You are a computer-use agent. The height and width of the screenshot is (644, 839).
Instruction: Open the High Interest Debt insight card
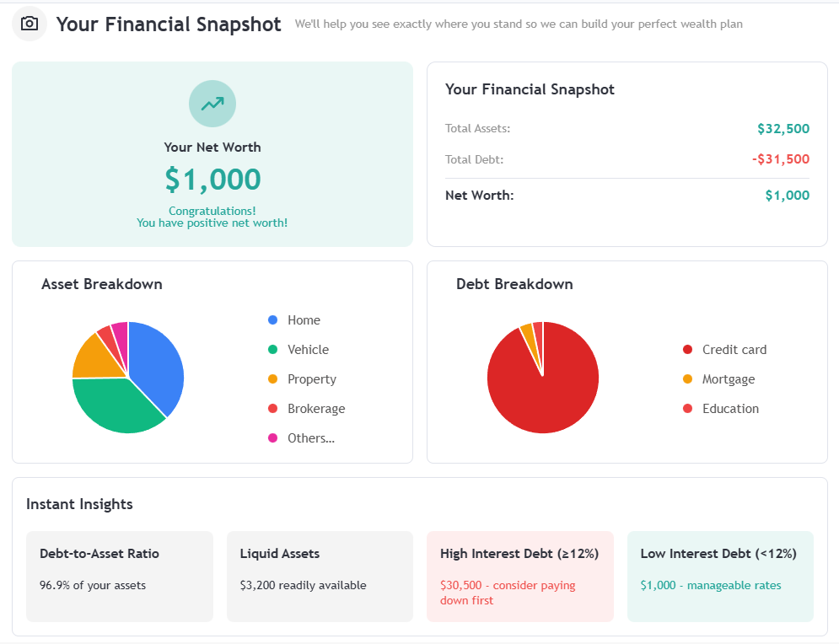click(x=519, y=577)
